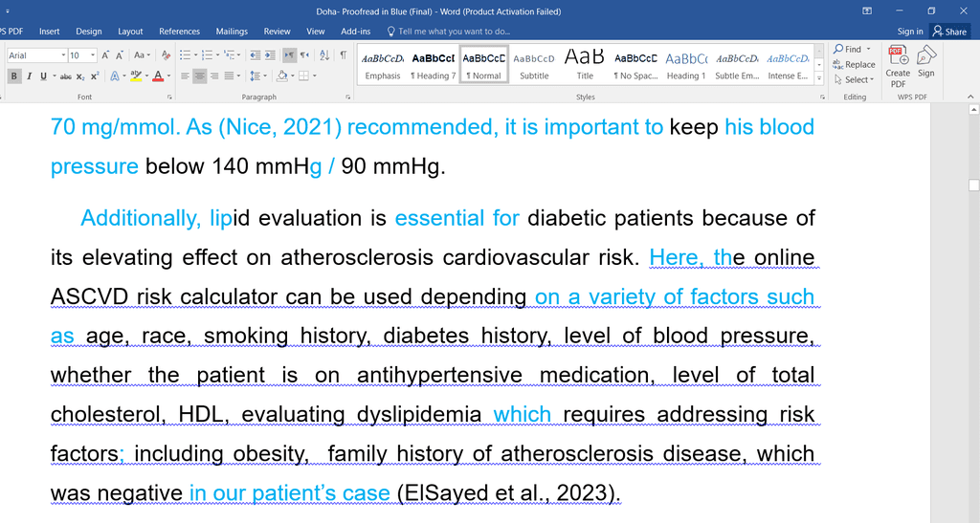Image resolution: width=980 pixels, height=523 pixels.
Task: Open the Review tab
Action: (x=277, y=32)
